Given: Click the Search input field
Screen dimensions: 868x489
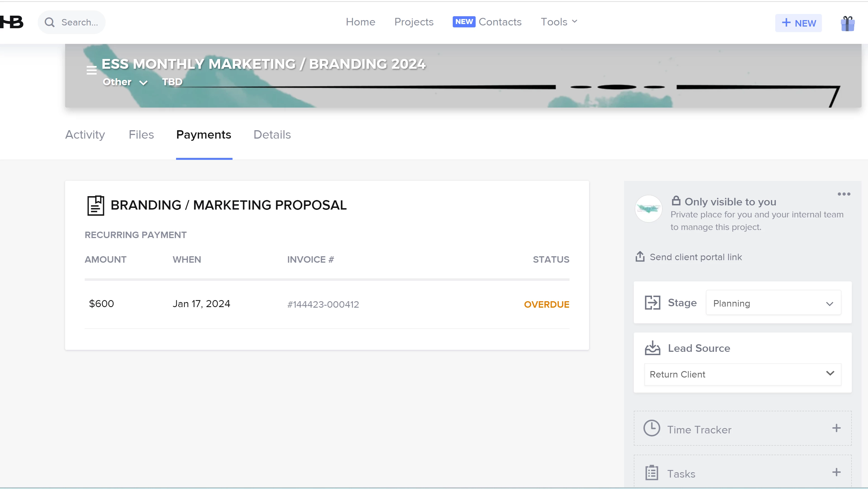Looking at the screenshot, I should [80, 22].
